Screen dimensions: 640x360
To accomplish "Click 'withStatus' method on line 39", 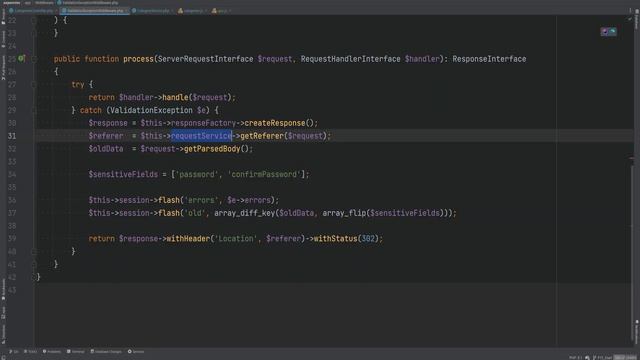I will point(335,239).
